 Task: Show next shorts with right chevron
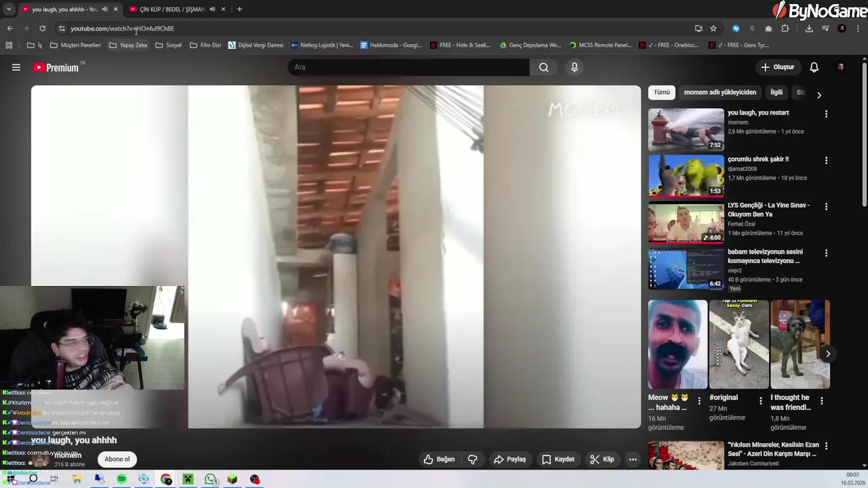pyautogui.click(x=828, y=354)
